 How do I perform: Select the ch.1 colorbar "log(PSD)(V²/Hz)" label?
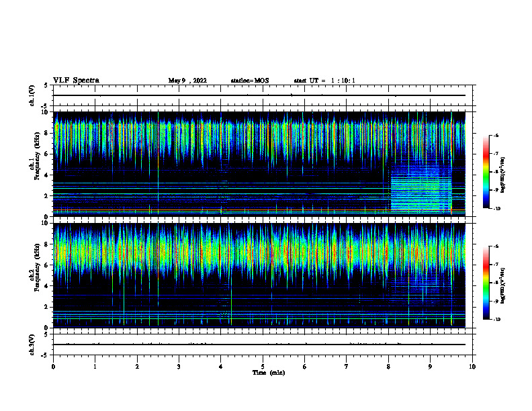coord(503,175)
